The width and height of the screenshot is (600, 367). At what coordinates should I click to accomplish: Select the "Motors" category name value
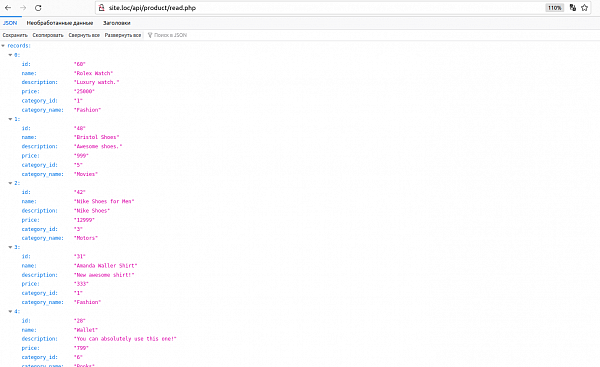click(x=86, y=238)
